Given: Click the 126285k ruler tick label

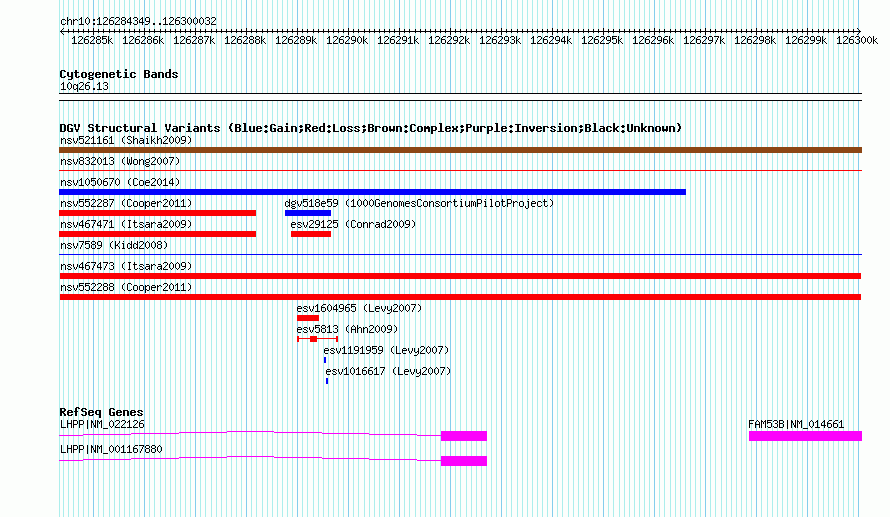Looking at the screenshot, I should tap(92, 40).
